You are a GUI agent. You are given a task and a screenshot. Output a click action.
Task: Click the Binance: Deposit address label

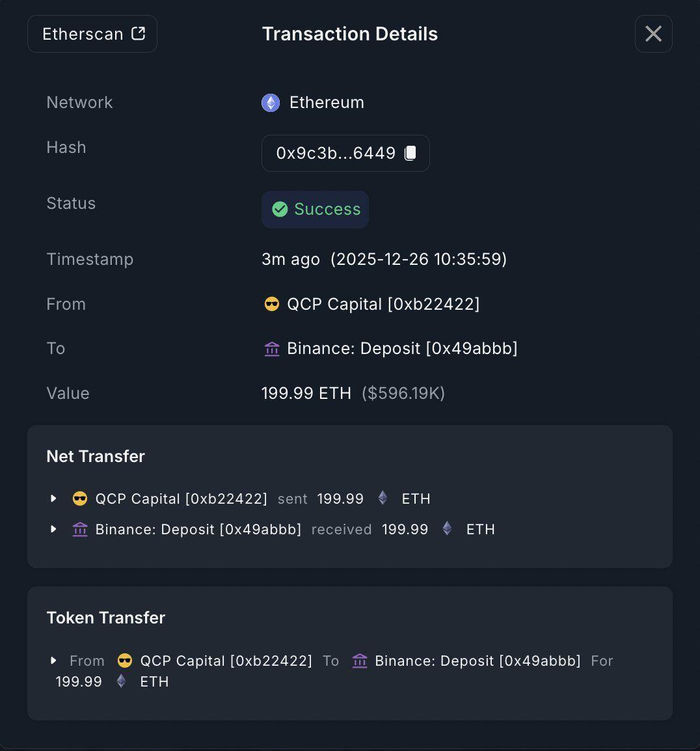[x=403, y=348]
